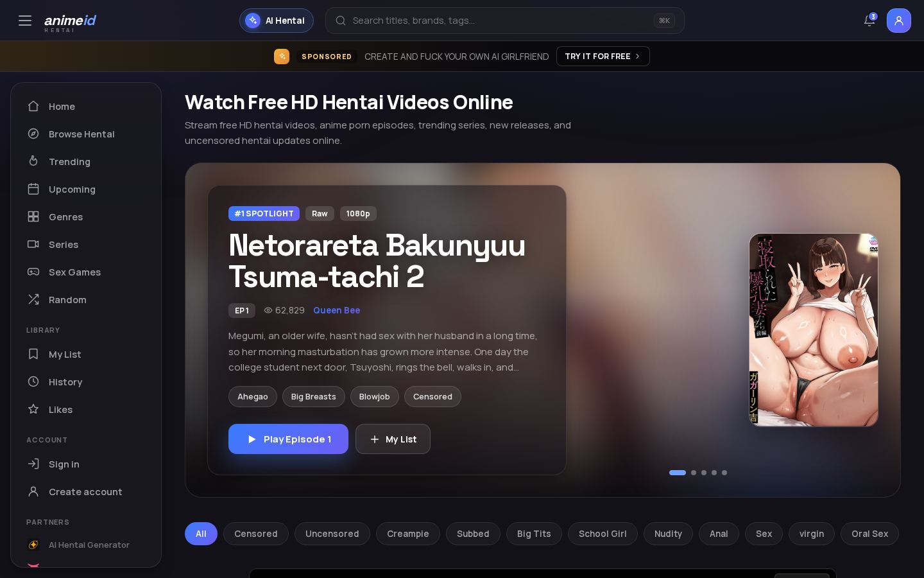The width and height of the screenshot is (924, 578).
Task: Open the Queen Bee brand link
Action: (x=336, y=310)
